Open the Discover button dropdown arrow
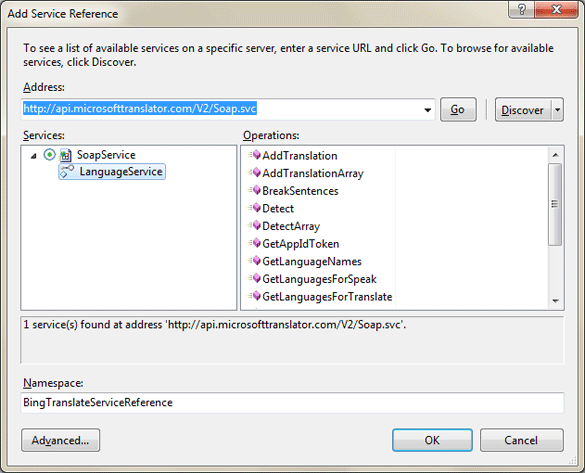 tap(557, 110)
